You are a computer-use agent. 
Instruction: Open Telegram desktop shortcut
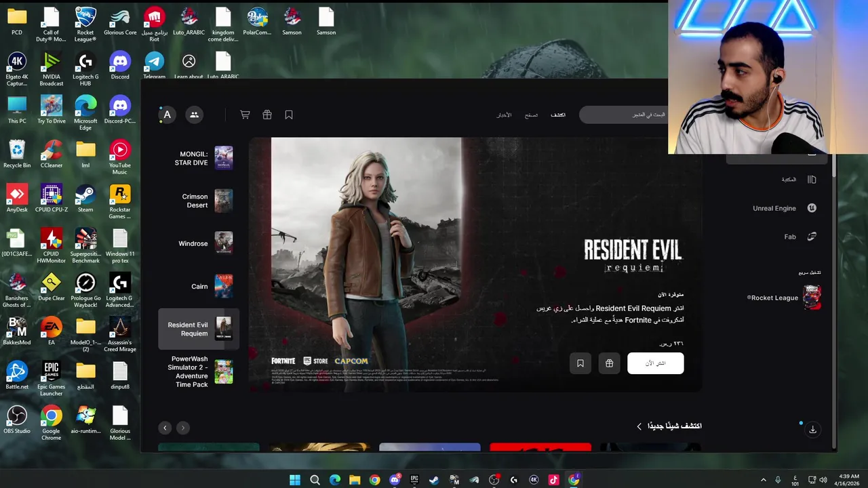click(154, 66)
